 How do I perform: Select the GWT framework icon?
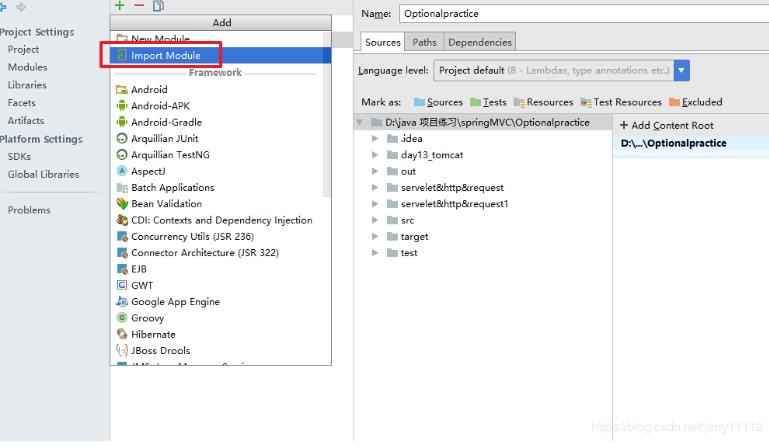(x=122, y=285)
